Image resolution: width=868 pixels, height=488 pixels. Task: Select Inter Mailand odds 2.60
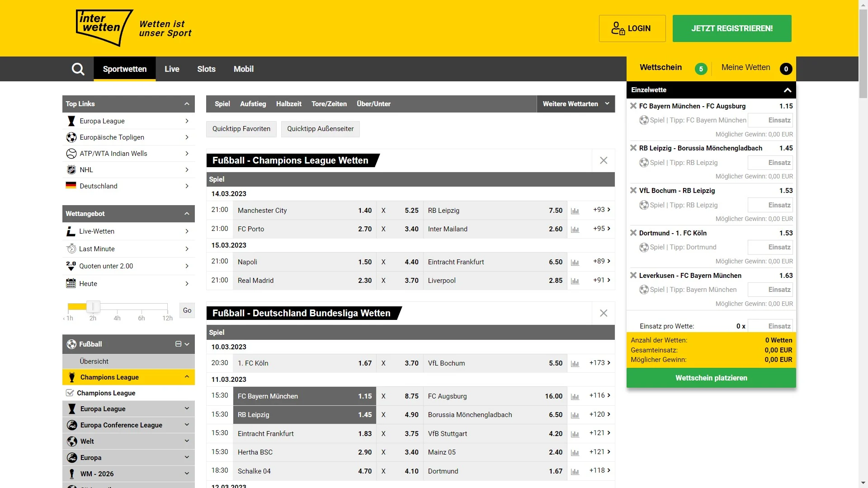point(495,229)
